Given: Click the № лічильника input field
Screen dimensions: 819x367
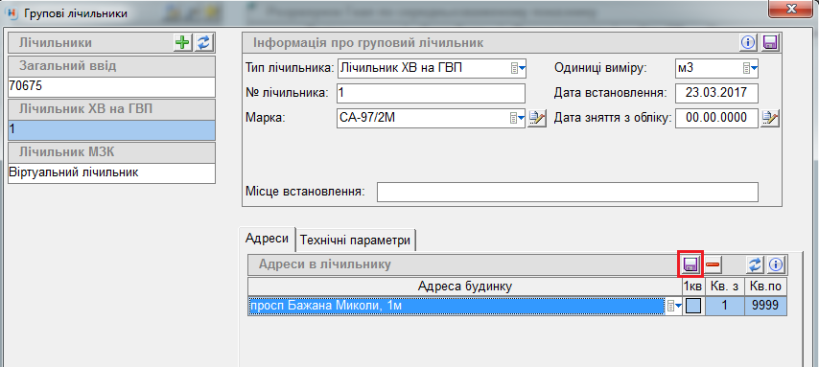Looking at the screenshot, I should [x=431, y=93].
